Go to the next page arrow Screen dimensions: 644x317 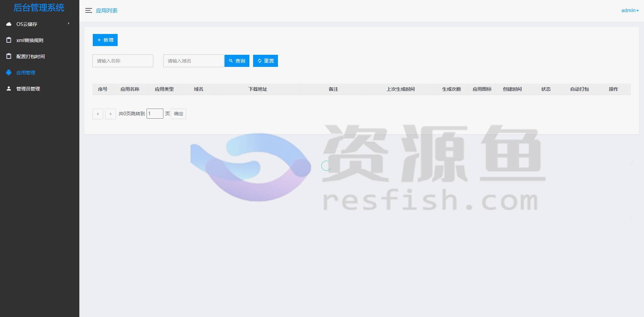click(111, 114)
